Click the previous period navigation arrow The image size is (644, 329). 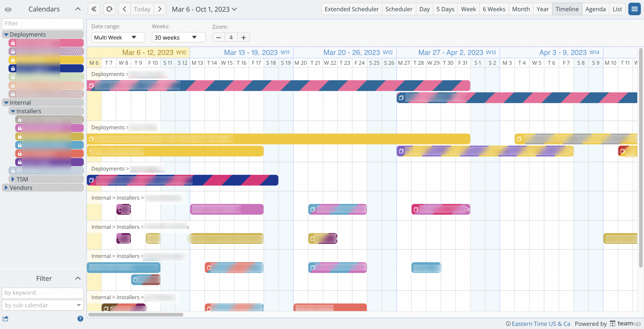coord(124,9)
